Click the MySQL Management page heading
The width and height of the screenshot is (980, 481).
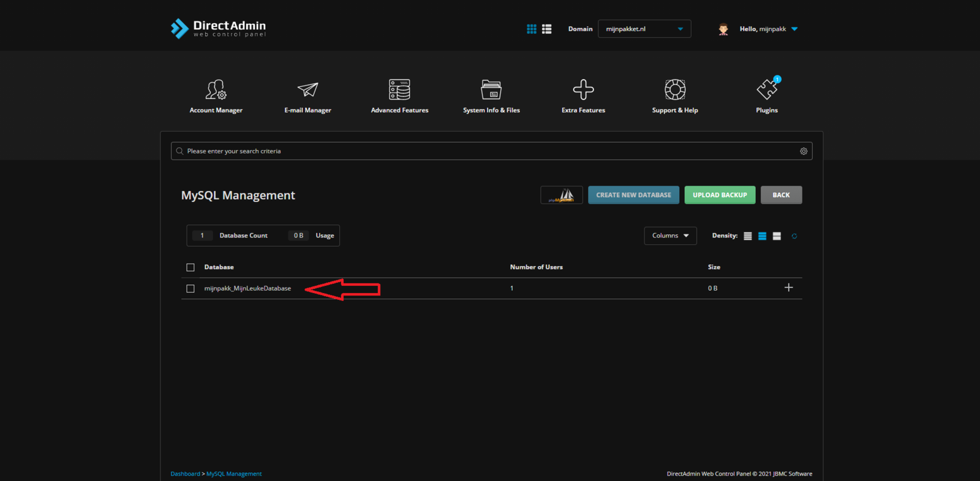click(238, 195)
